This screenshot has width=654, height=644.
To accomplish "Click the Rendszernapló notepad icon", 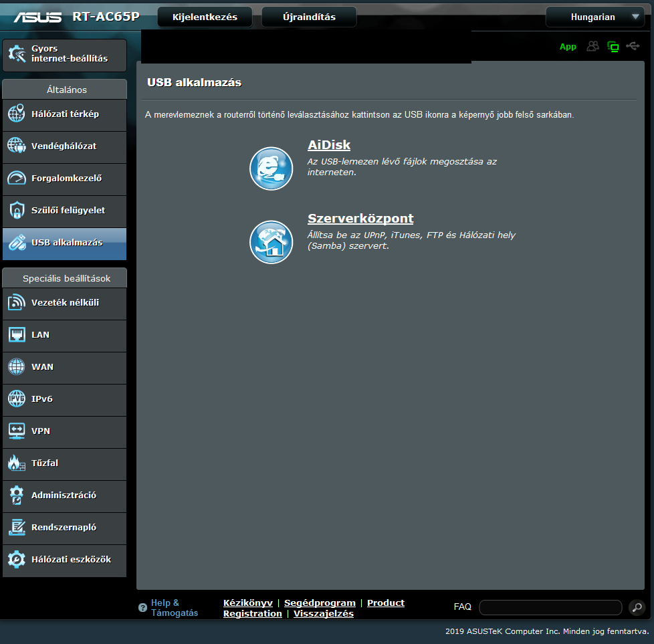I will point(17,527).
